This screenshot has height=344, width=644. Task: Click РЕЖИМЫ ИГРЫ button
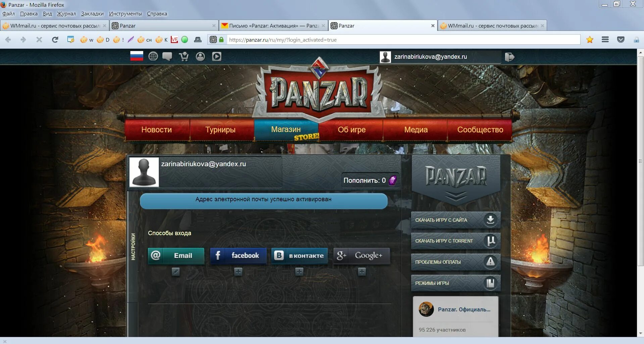click(456, 283)
